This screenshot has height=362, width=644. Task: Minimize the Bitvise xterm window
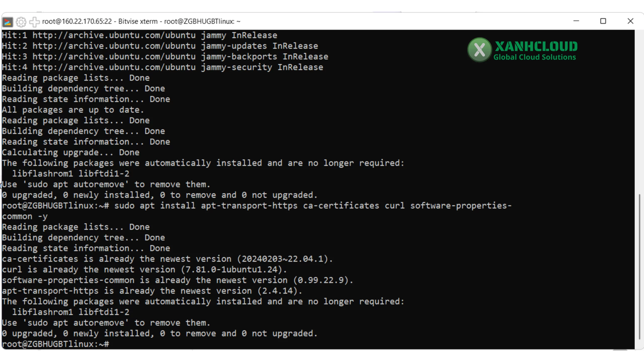click(576, 21)
